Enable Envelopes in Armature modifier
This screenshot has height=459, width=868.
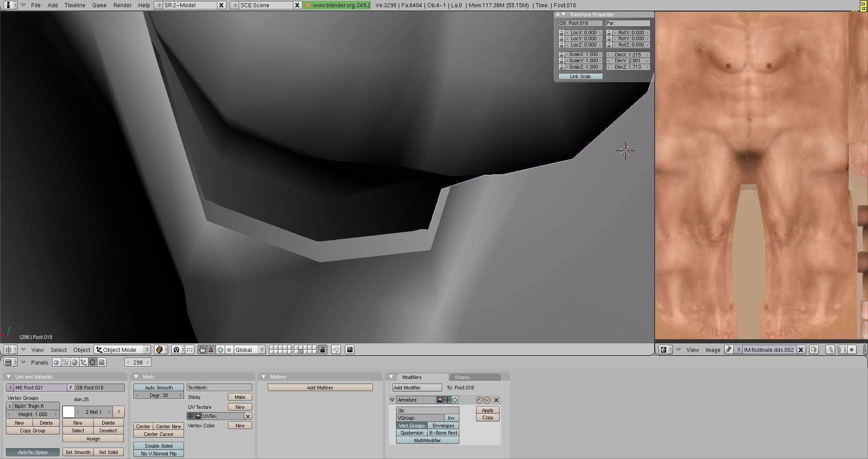pos(443,426)
